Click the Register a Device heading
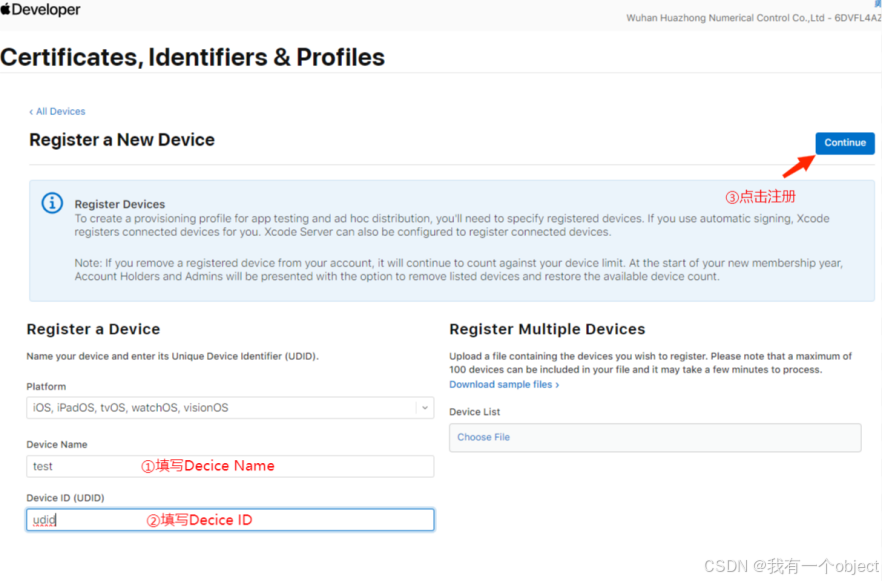 pyautogui.click(x=93, y=329)
